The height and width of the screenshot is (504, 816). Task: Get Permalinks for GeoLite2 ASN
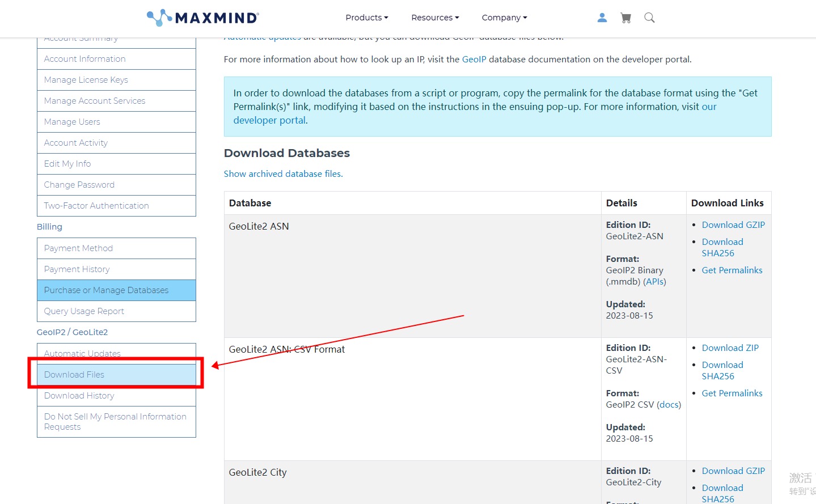[732, 270]
